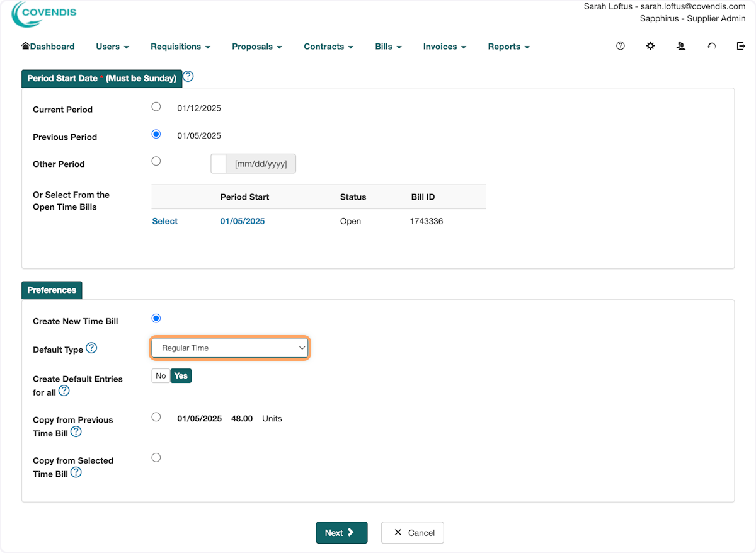Open the Contracts menu
The width and height of the screenshot is (756, 553).
(x=328, y=47)
